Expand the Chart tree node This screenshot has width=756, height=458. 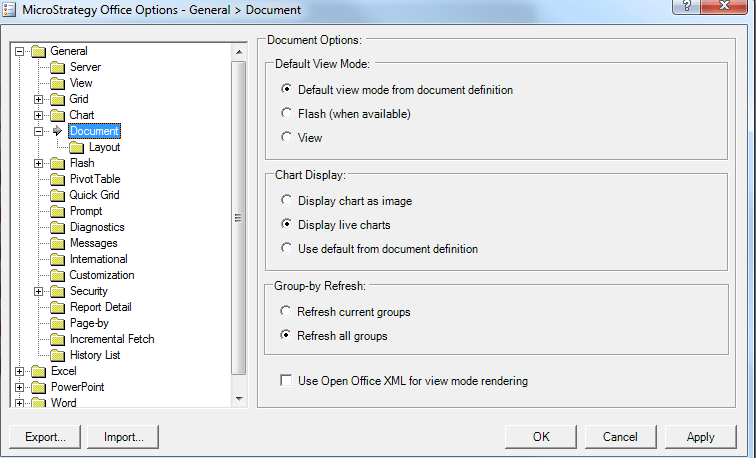coord(39,115)
